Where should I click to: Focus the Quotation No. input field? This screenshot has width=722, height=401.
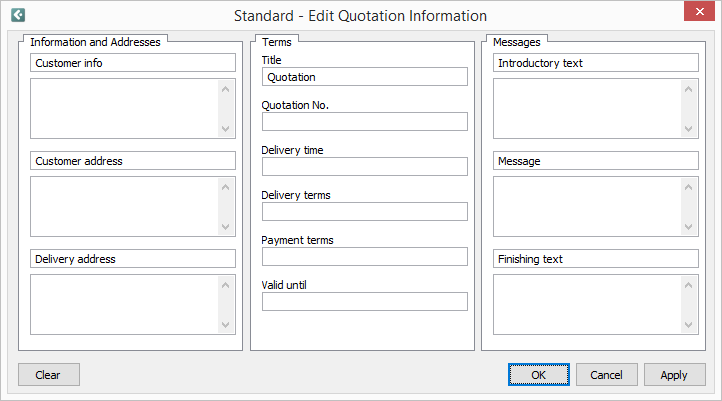click(x=364, y=122)
